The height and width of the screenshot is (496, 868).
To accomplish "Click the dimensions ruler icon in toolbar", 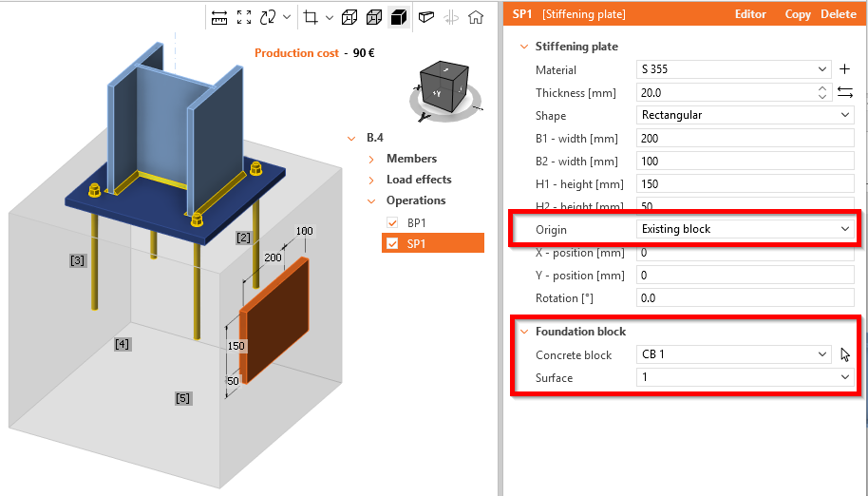I will click(x=219, y=17).
